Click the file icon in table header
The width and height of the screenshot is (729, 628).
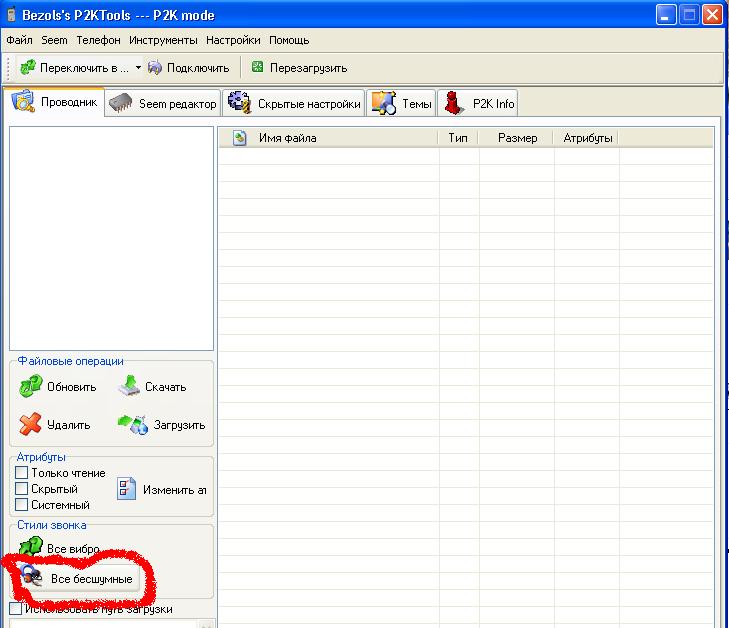pyautogui.click(x=239, y=138)
